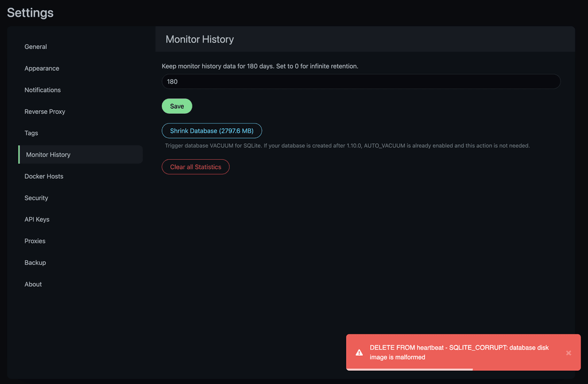Screen dimensions: 588x384
Task: Go to Appearance settings
Action: [42, 68]
